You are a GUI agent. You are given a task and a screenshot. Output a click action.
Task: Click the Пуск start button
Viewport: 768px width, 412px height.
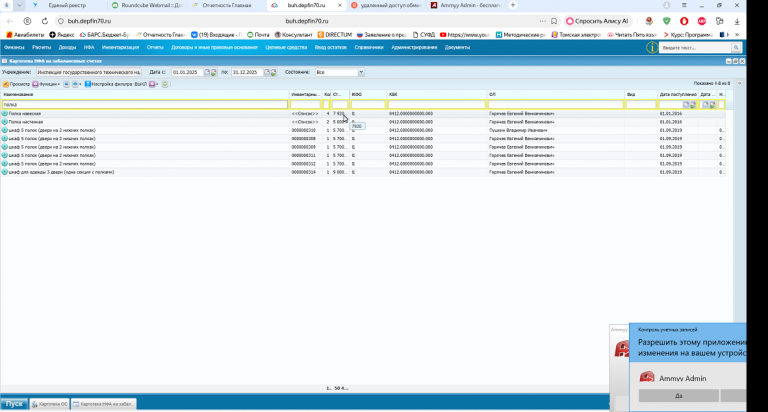coord(14,404)
